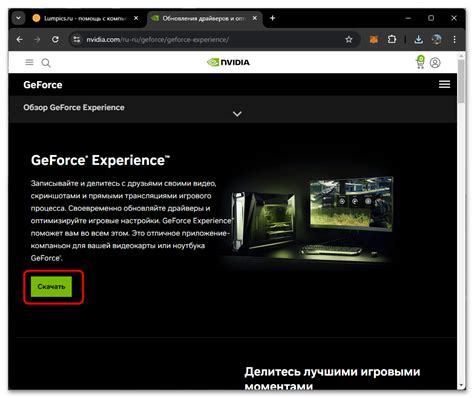Open the tab search dropdown arrow
474x398 pixels.
(x=18, y=18)
